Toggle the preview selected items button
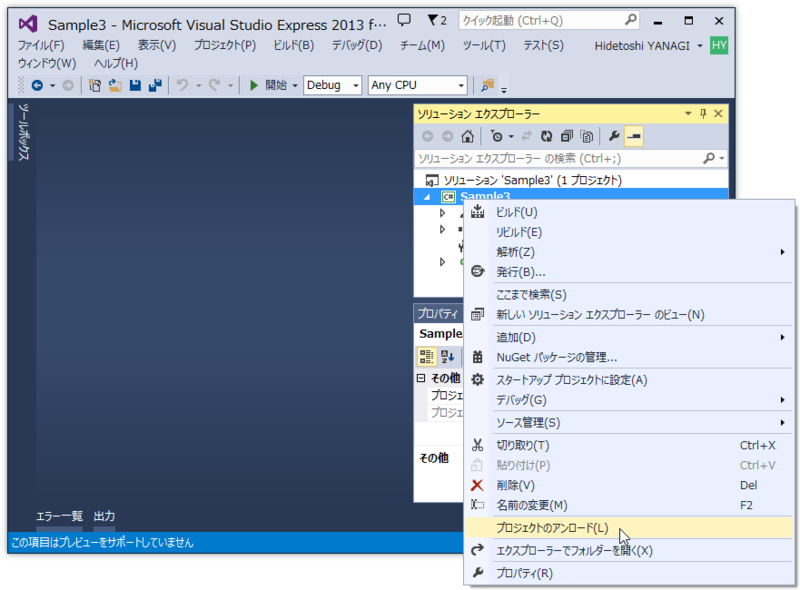 tap(634, 136)
